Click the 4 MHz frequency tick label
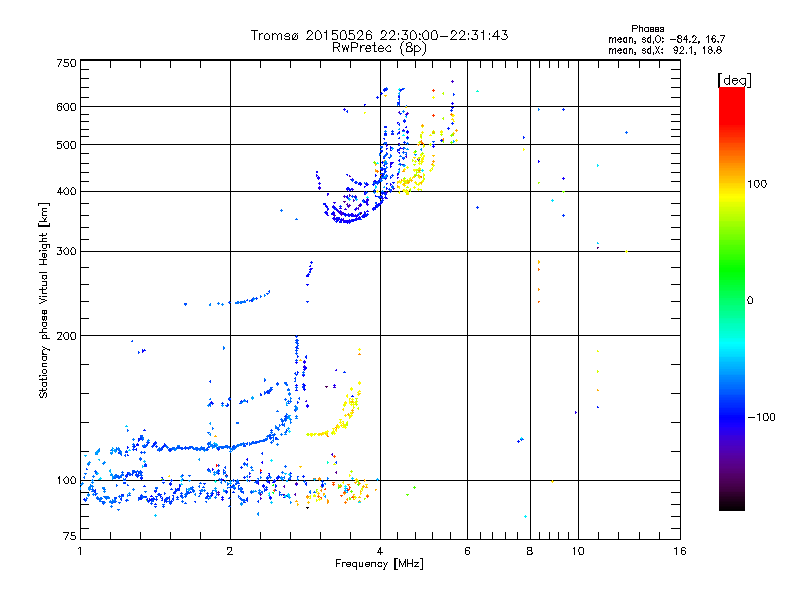 (380, 551)
